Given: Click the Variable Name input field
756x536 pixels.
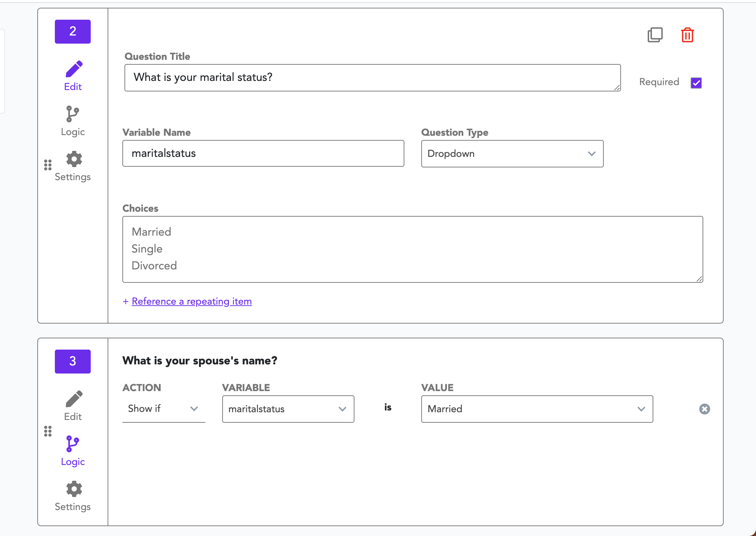Looking at the screenshot, I should tap(263, 154).
